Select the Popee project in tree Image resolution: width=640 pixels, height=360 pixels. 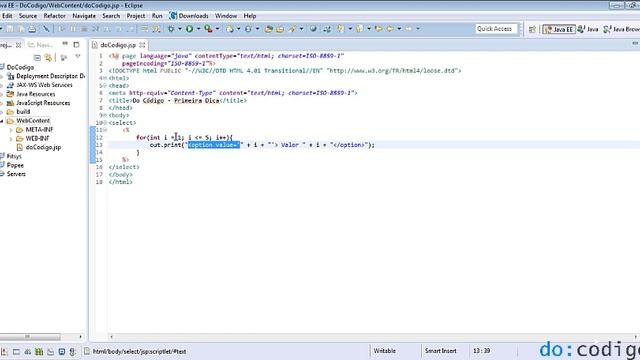(15, 165)
